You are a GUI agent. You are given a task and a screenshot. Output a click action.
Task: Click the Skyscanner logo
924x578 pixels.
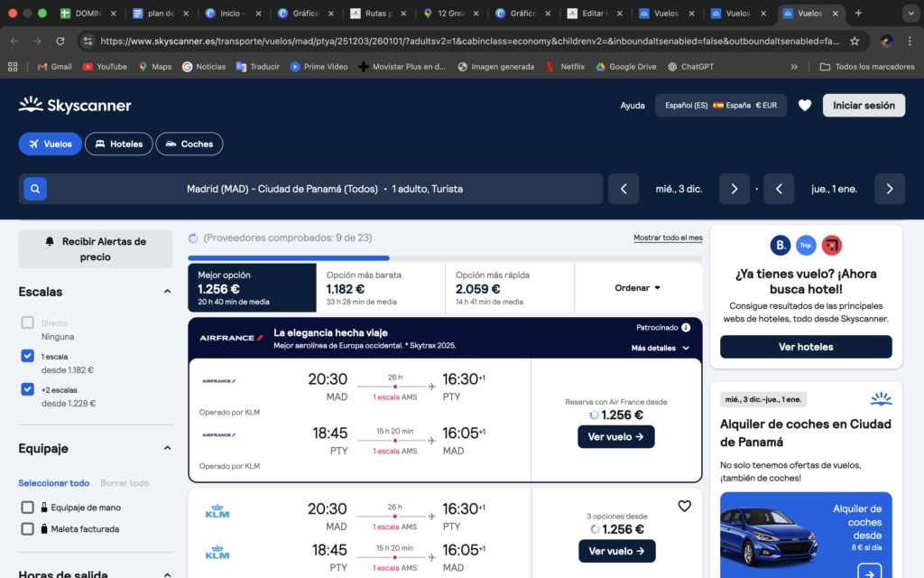(75, 106)
